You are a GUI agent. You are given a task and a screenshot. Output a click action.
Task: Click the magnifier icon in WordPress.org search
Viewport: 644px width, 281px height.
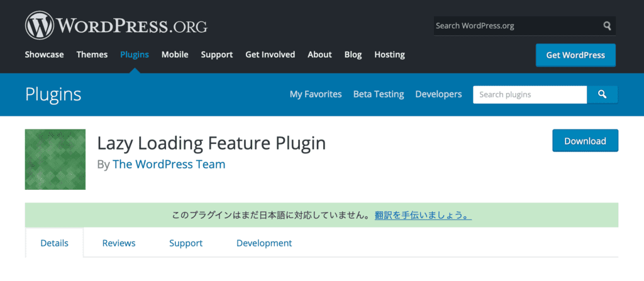(607, 26)
